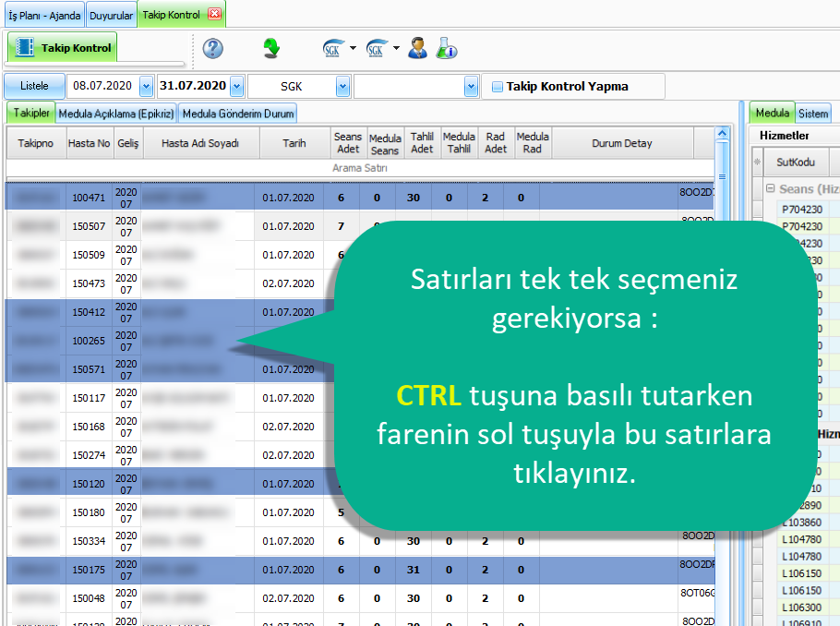Select row with Hasta No 150048
Viewport: 840px width, 626px height.
coord(360,598)
